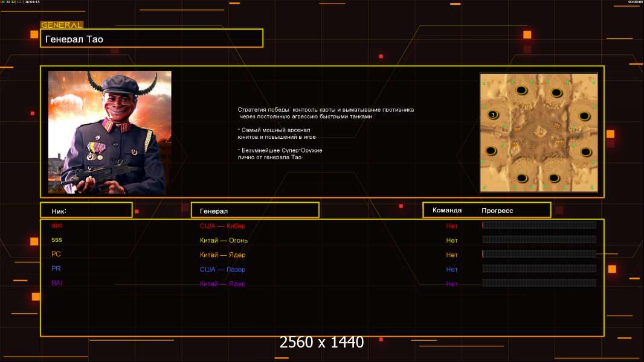Click the 'Команда' column header
644x362 pixels.
[x=447, y=210]
